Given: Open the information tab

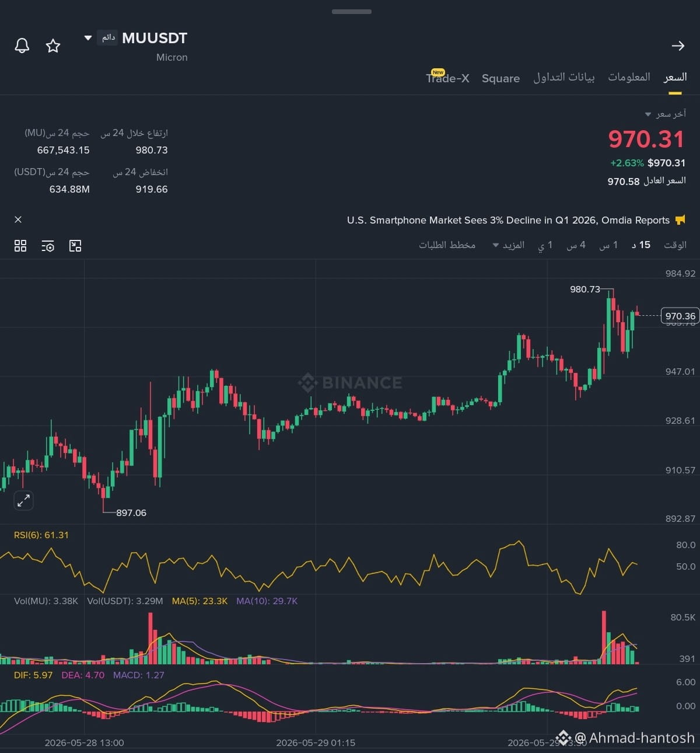Looking at the screenshot, I should coord(629,77).
